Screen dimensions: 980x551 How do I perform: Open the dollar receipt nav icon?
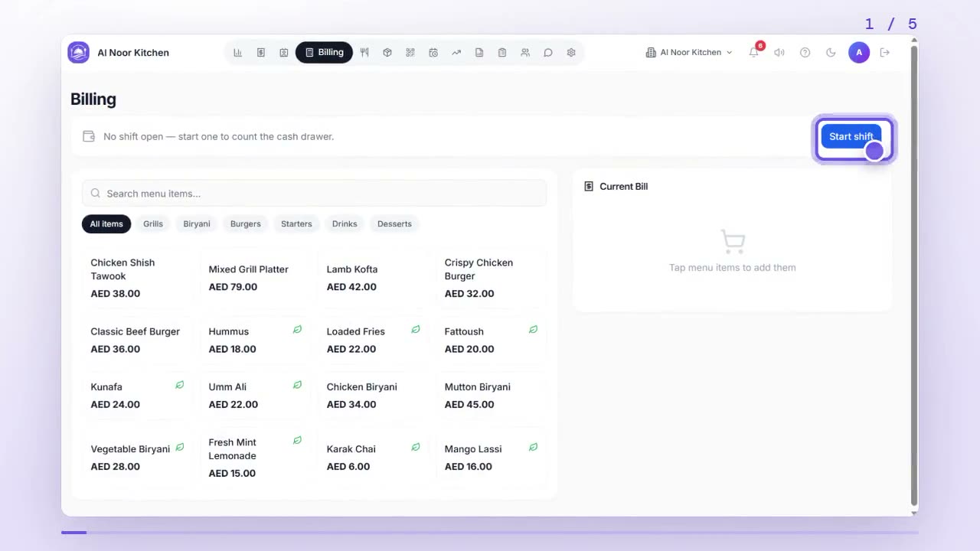(x=261, y=53)
